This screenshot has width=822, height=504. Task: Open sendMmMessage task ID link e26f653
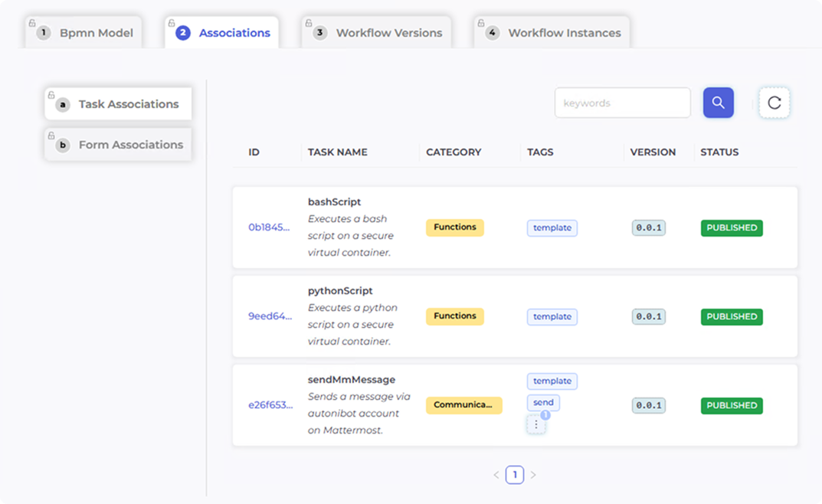pos(270,405)
